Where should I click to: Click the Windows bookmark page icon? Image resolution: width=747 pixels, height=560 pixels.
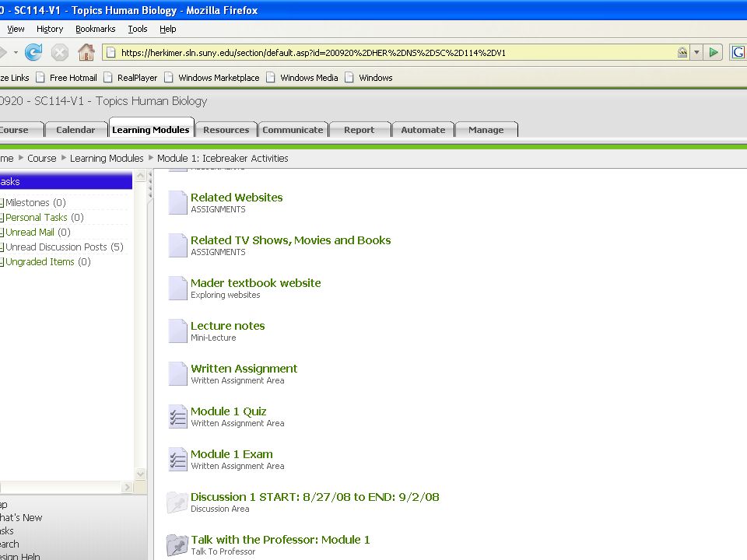click(x=349, y=78)
